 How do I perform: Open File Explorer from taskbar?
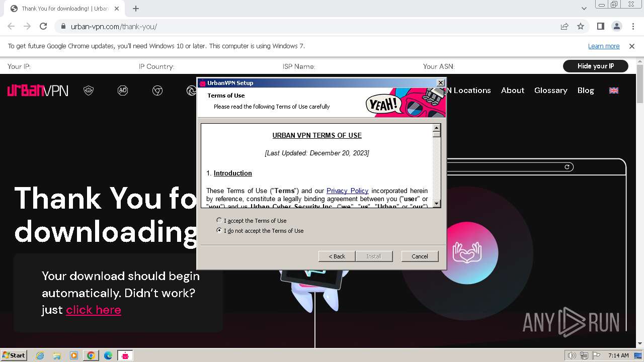pyautogui.click(x=57, y=355)
